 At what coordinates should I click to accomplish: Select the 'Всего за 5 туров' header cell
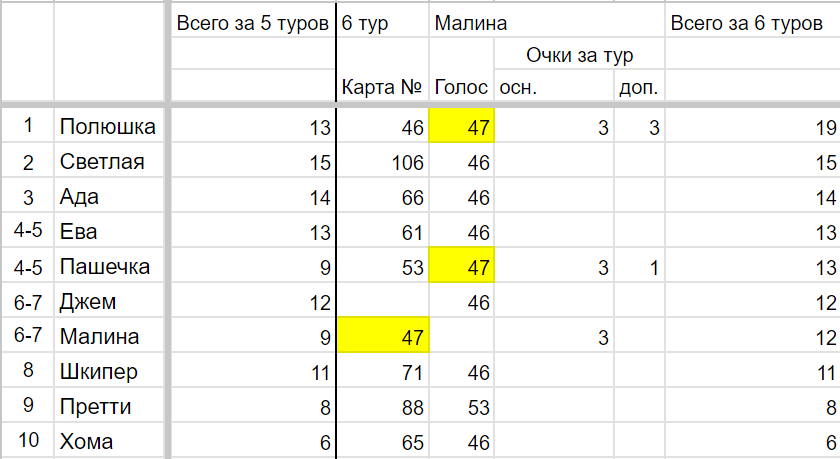coord(253,21)
